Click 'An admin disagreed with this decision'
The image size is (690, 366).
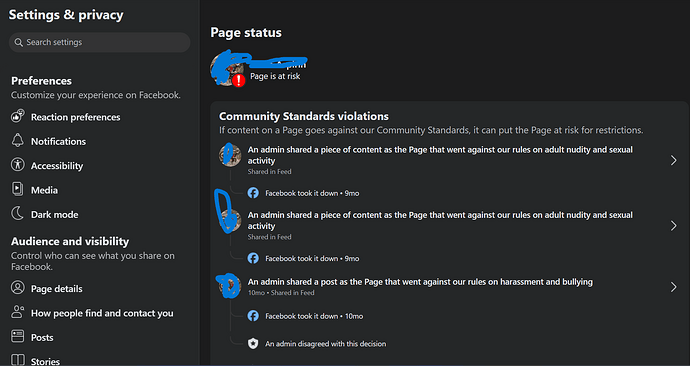tap(326, 344)
